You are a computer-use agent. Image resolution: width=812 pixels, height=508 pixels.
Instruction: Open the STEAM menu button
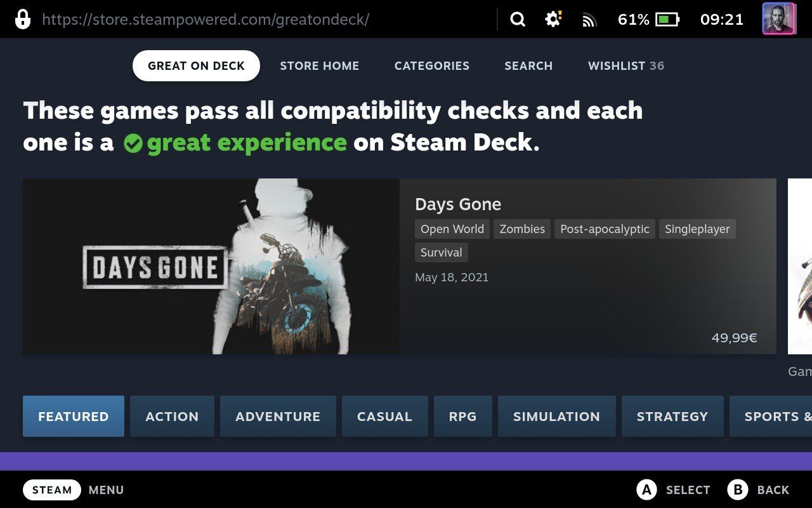pyautogui.click(x=52, y=490)
